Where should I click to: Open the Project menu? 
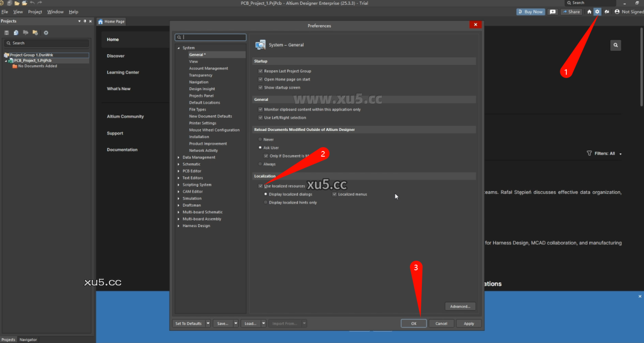point(34,11)
